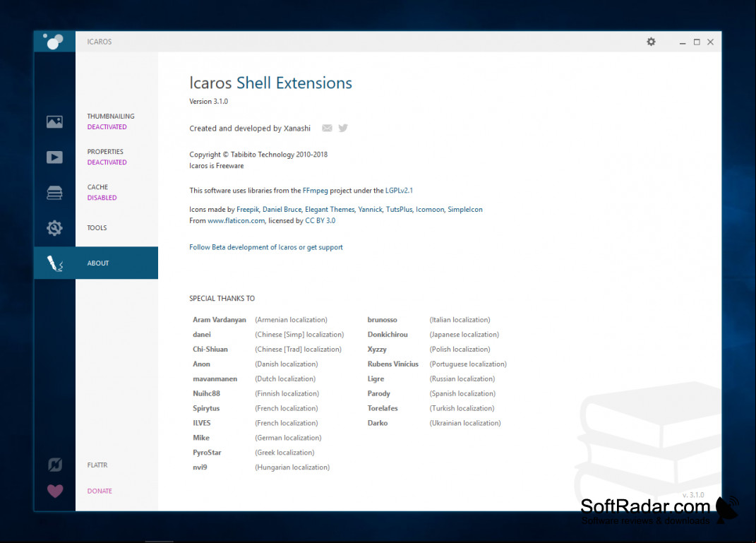Click the Daniel Bruce link
The image size is (756, 543).
click(282, 209)
